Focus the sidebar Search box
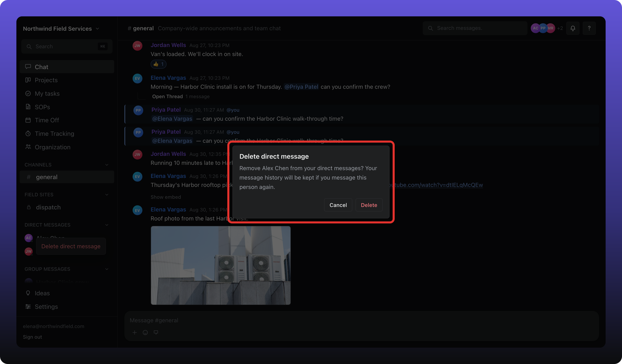The width and height of the screenshot is (622, 364). click(67, 47)
